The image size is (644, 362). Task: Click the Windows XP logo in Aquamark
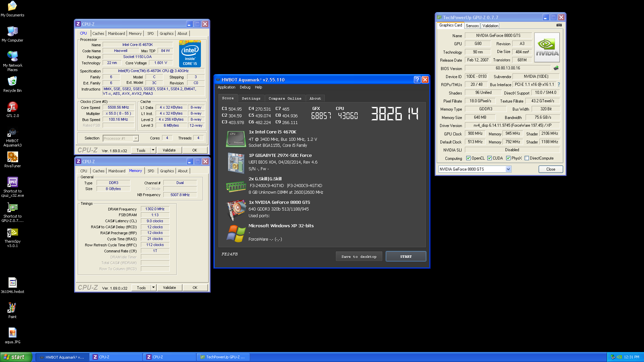click(x=236, y=233)
